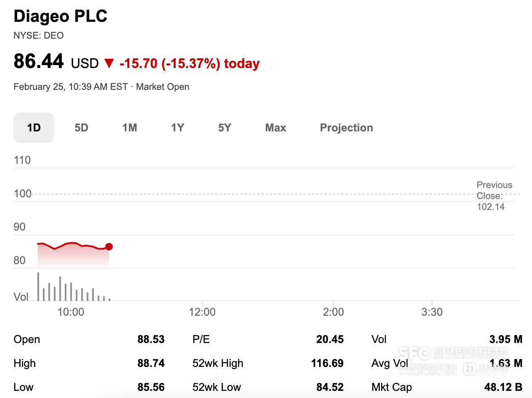The width and height of the screenshot is (532, 398).
Task: Click the 12:00 time axis label
Action: [x=202, y=312]
